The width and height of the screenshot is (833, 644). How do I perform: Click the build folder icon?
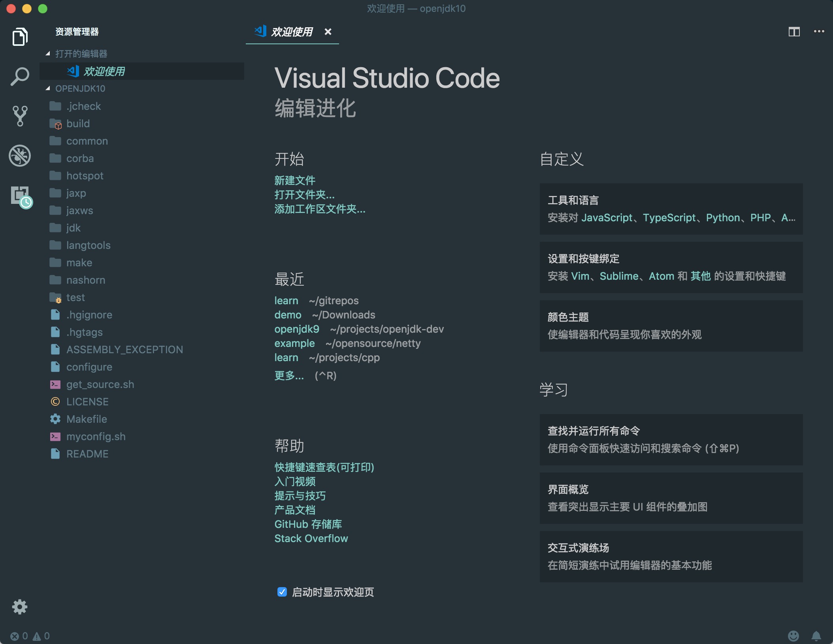pos(56,124)
